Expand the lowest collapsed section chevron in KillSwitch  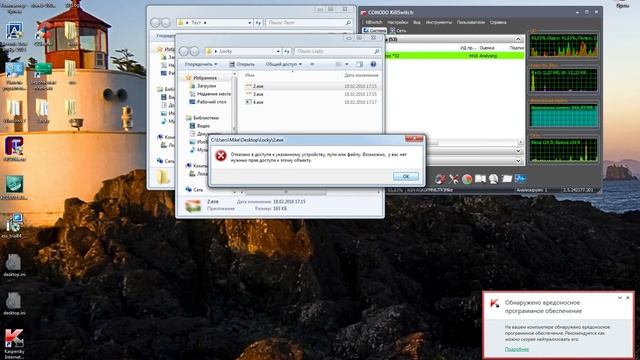pyautogui.click(x=518, y=161)
